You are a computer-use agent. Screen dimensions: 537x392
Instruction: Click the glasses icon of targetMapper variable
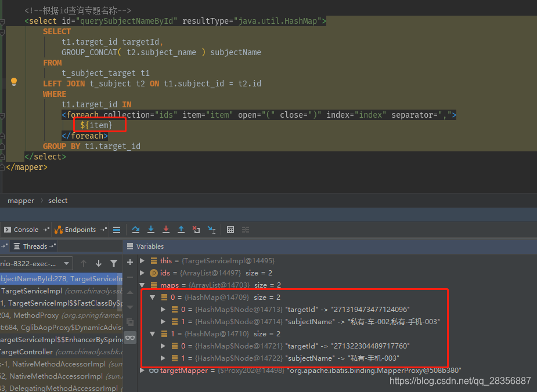click(x=154, y=371)
